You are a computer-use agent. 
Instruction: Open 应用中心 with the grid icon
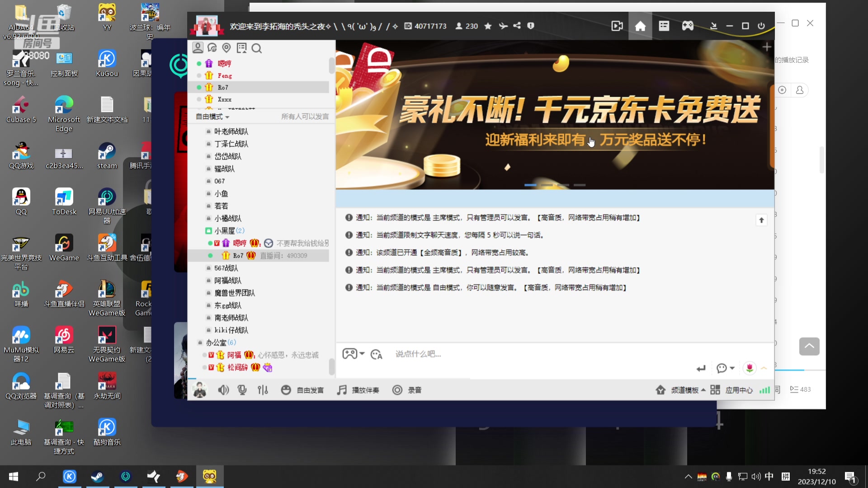tap(716, 389)
